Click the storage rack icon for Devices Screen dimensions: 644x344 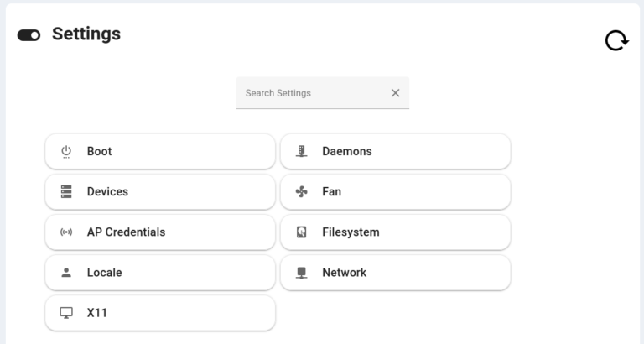tap(66, 192)
